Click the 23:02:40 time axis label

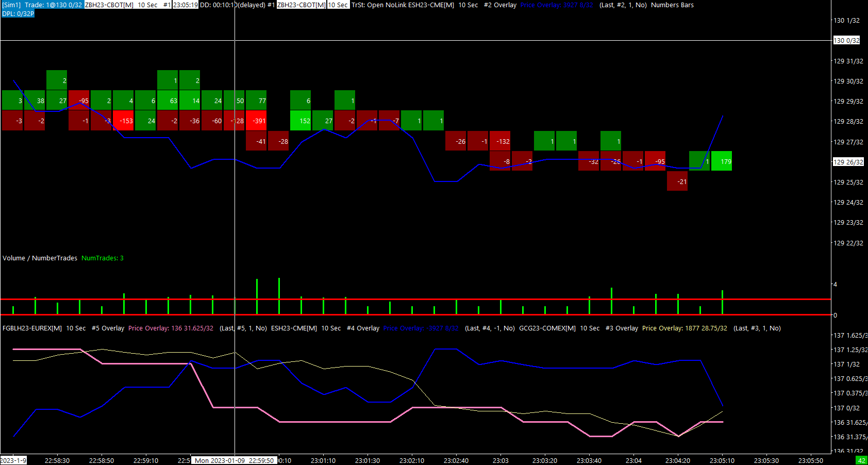click(x=456, y=461)
